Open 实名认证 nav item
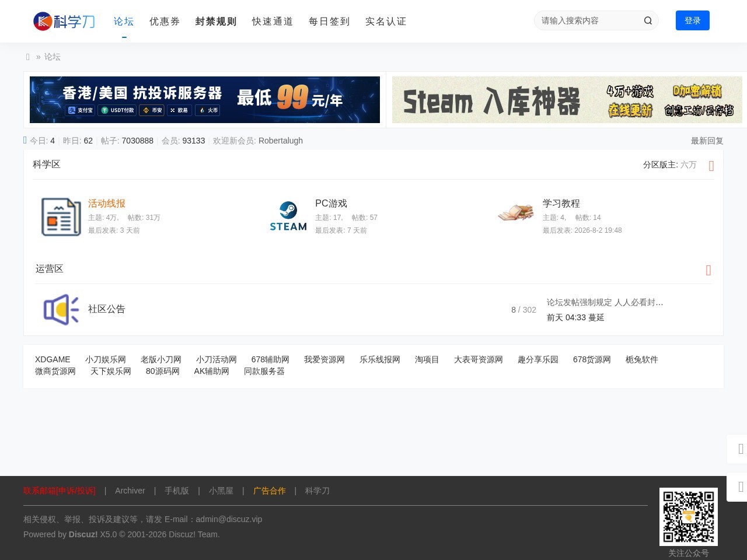This screenshot has width=747, height=560. click(386, 22)
